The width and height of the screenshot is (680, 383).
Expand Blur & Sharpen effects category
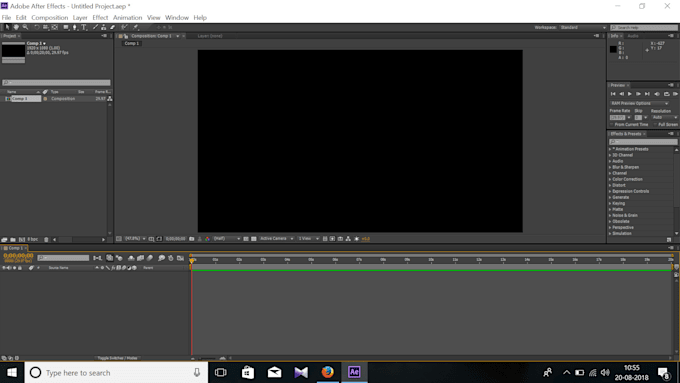pos(610,167)
